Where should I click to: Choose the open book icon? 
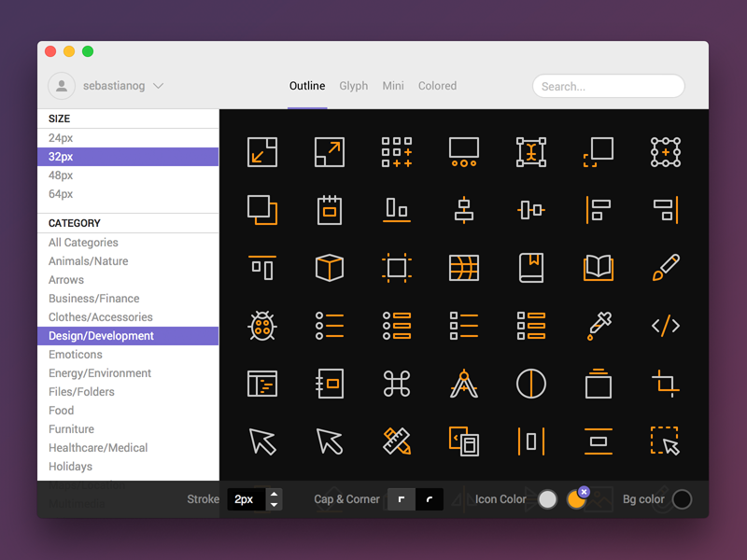(x=599, y=268)
